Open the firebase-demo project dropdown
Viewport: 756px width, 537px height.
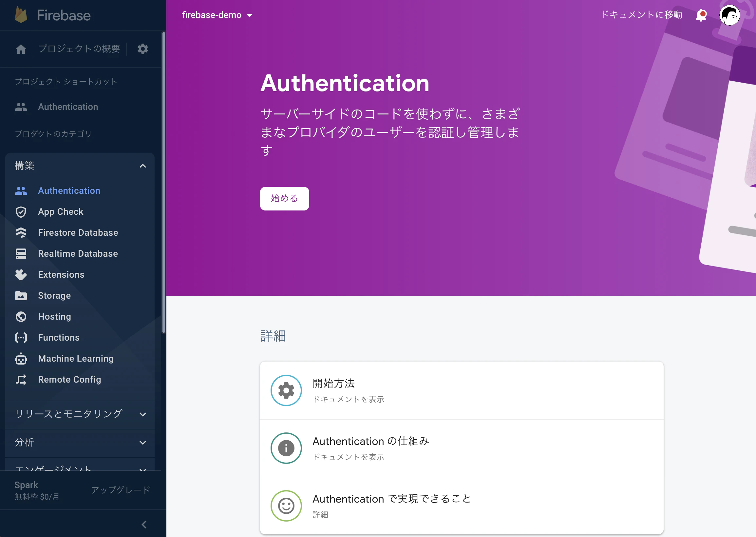pyautogui.click(x=217, y=15)
